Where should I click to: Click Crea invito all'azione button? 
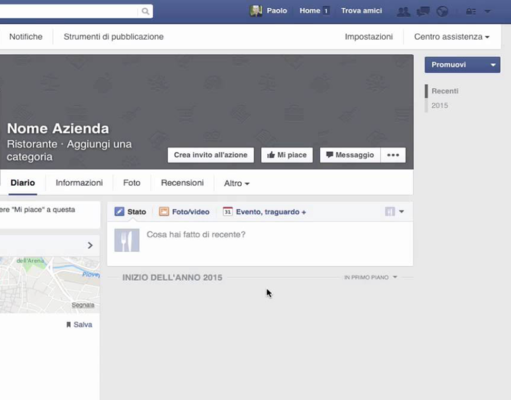(x=211, y=155)
